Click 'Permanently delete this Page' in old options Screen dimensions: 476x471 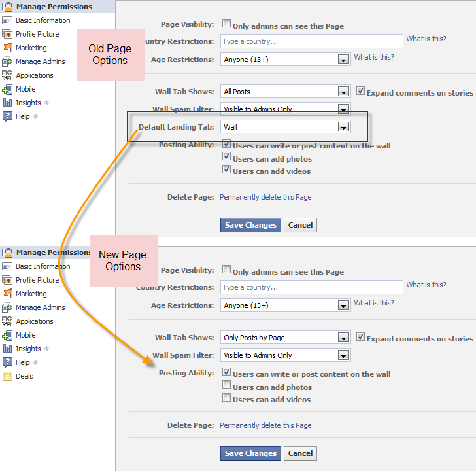(x=265, y=197)
